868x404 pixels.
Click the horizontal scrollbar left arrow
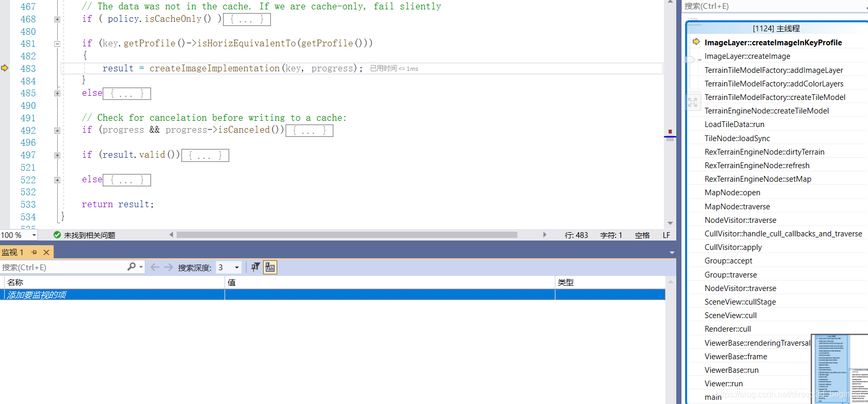171,235
